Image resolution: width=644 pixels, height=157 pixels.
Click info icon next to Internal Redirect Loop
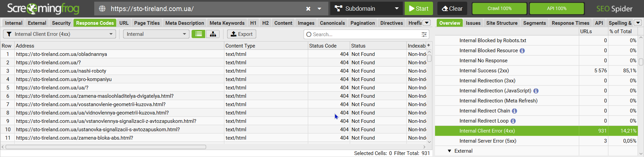coord(513,121)
